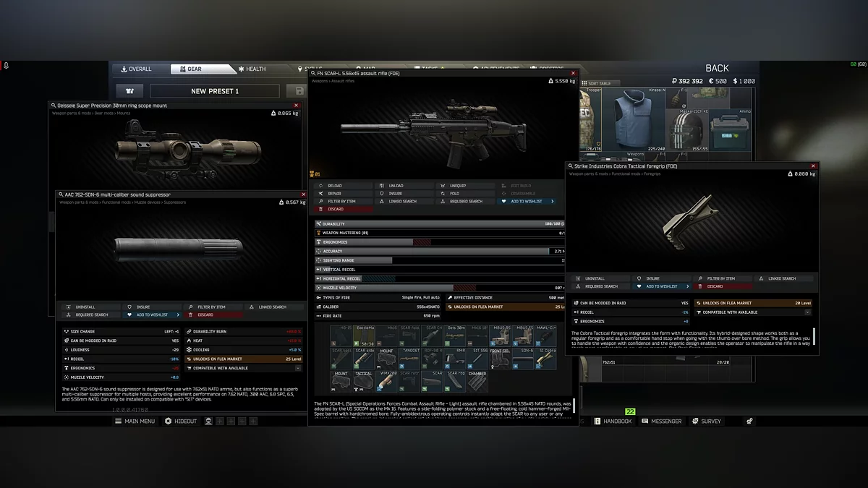Image resolution: width=868 pixels, height=488 pixels.
Task: Click the SCAR-L Muzzle Velocity stat bar
Action: pyautogui.click(x=440, y=288)
